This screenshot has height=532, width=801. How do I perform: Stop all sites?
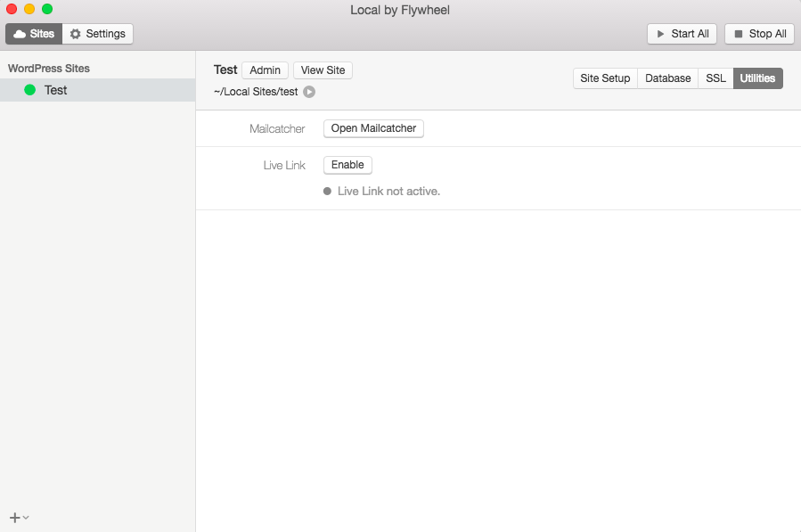point(760,34)
